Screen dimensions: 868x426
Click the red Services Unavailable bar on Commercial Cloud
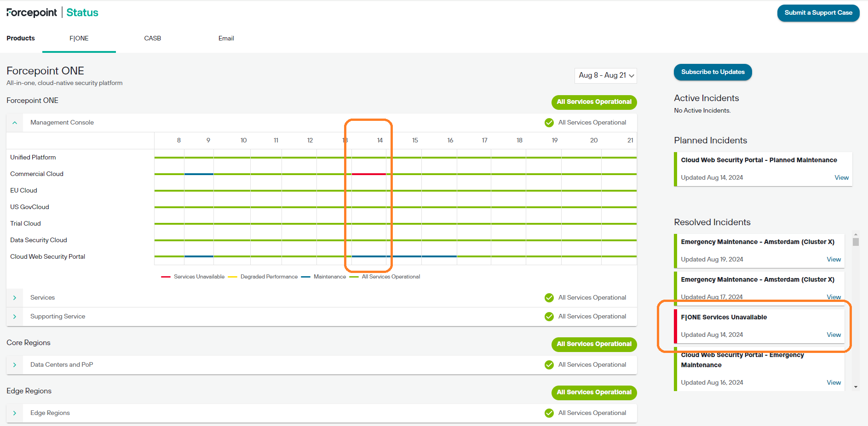pyautogui.click(x=368, y=174)
